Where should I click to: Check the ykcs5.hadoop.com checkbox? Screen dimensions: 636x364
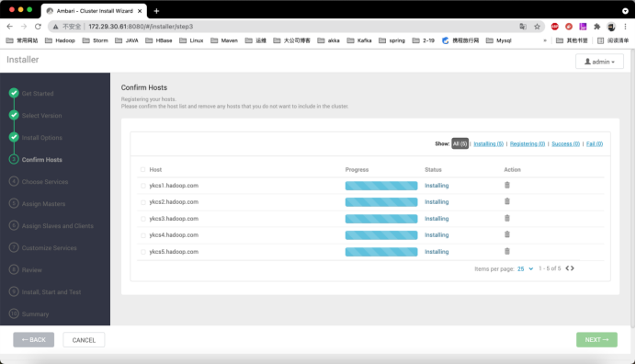tap(143, 252)
